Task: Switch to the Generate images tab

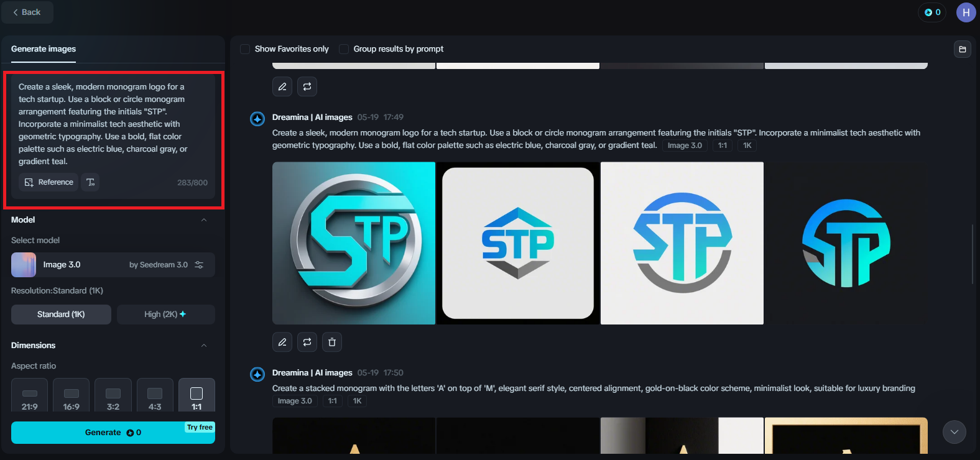Action: [44, 49]
